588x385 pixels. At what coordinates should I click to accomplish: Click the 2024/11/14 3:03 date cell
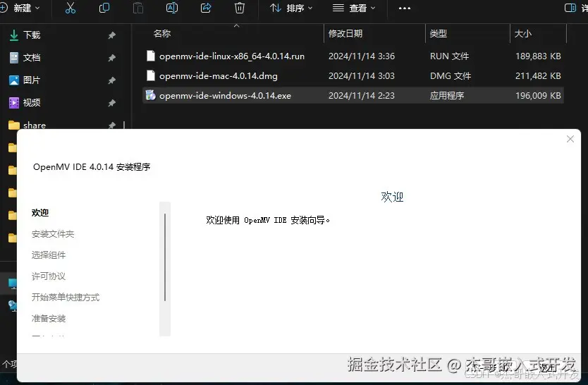tap(362, 76)
